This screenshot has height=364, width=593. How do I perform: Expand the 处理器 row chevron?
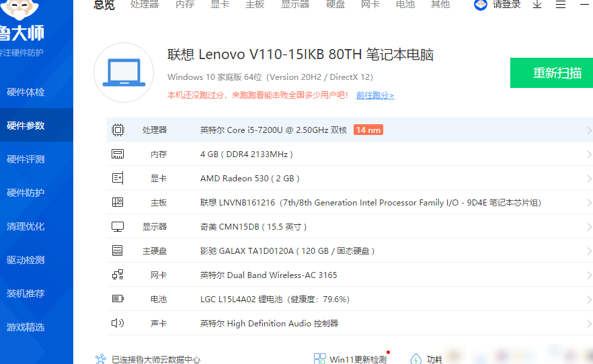[x=589, y=130]
